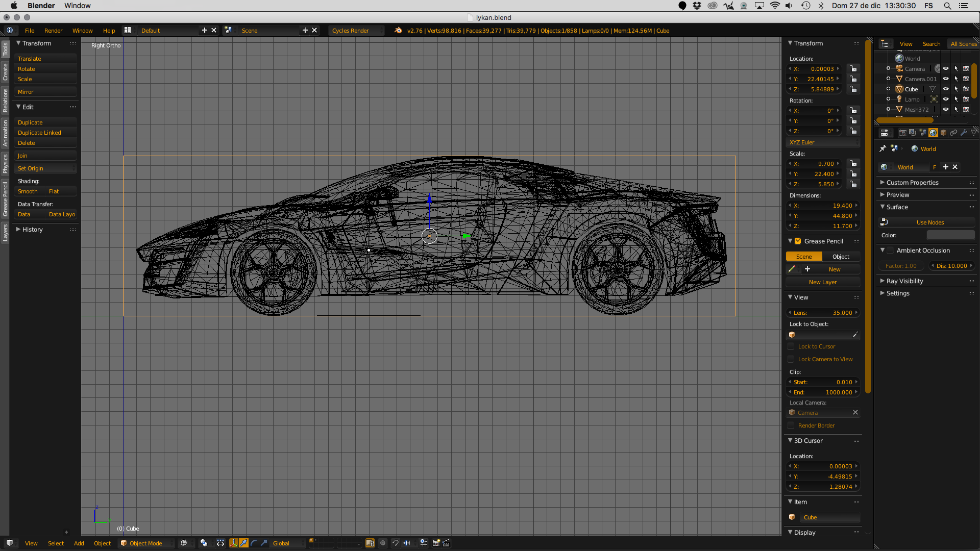Open the Render menu
The image size is (980, 551).
click(x=53, y=31)
